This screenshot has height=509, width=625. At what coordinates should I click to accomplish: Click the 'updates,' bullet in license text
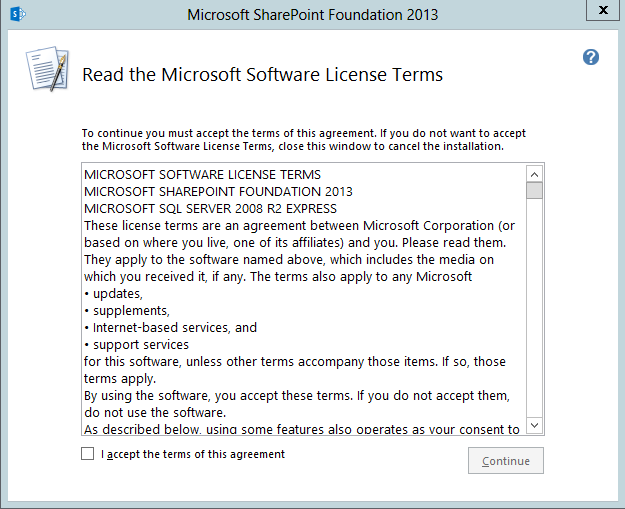[x=114, y=294]
